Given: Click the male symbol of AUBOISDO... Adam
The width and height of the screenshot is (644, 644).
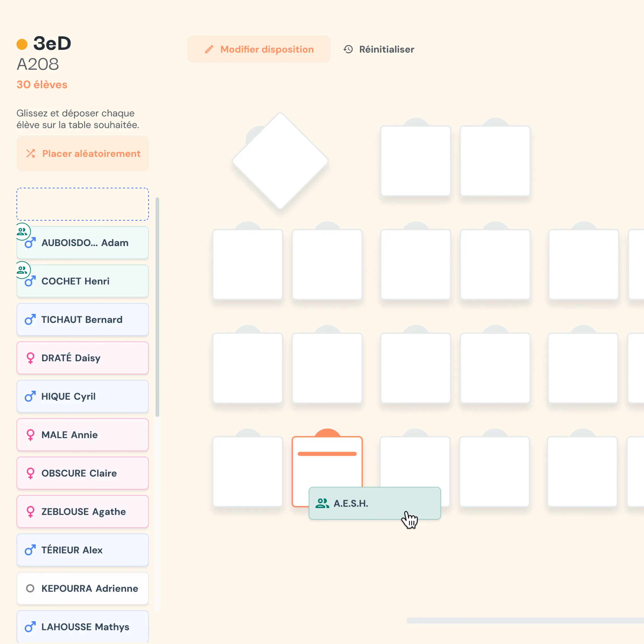Looking at the screenshot, I should tap(30, 243).
